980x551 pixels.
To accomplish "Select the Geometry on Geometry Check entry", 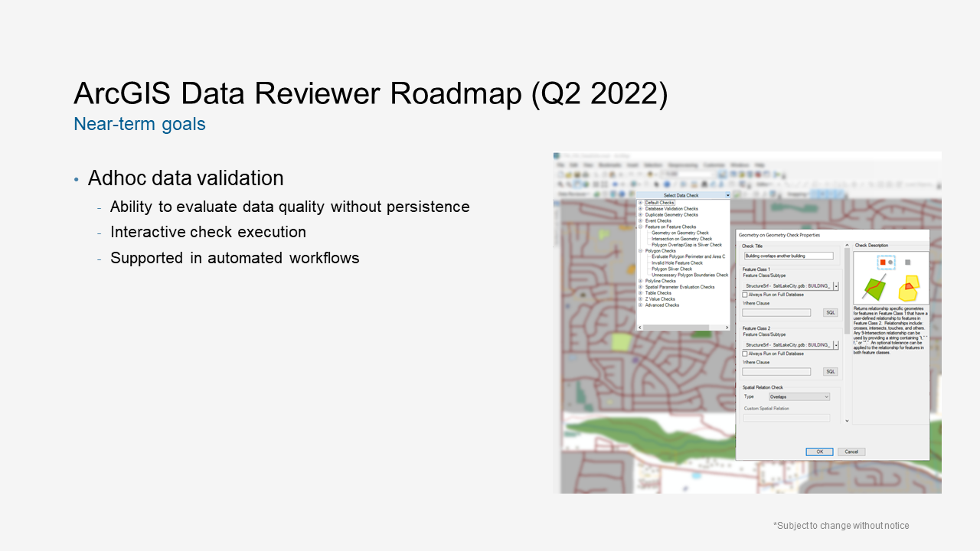I will (x=681, y=233).
